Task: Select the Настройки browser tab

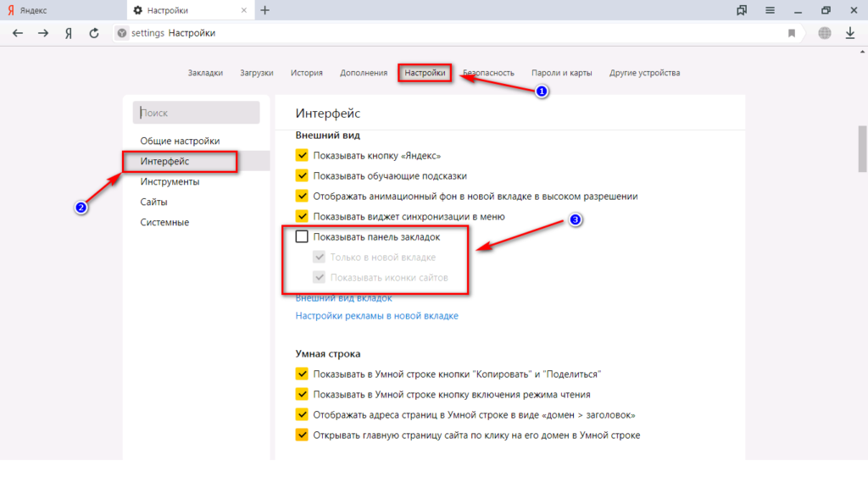Action: click(x=191, y=10)
